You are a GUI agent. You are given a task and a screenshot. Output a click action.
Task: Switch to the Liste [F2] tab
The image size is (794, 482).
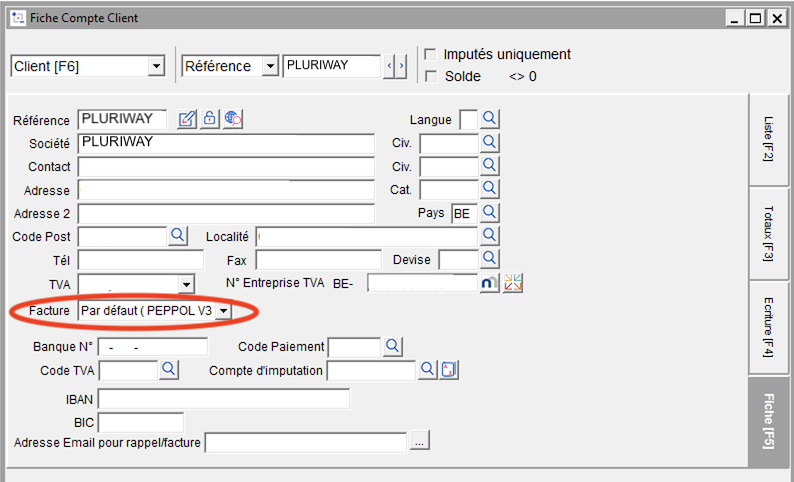pos(767,140)
